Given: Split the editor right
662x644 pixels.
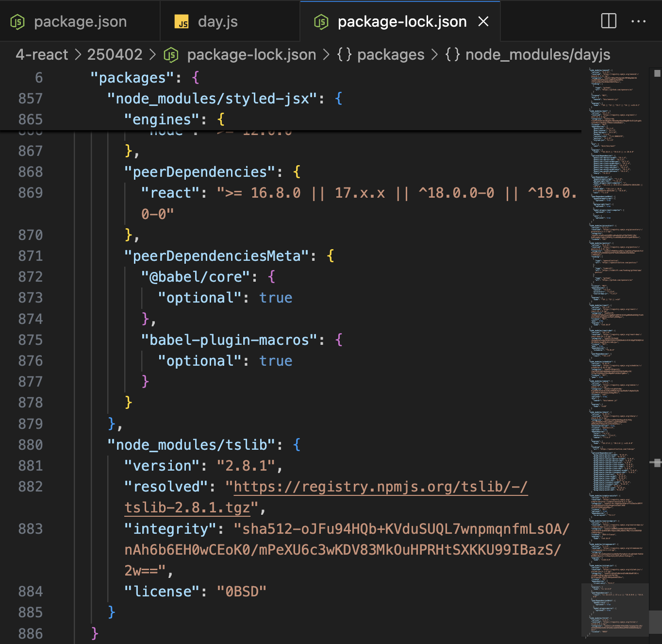Looking at the screenshot, I should (609, 21).
